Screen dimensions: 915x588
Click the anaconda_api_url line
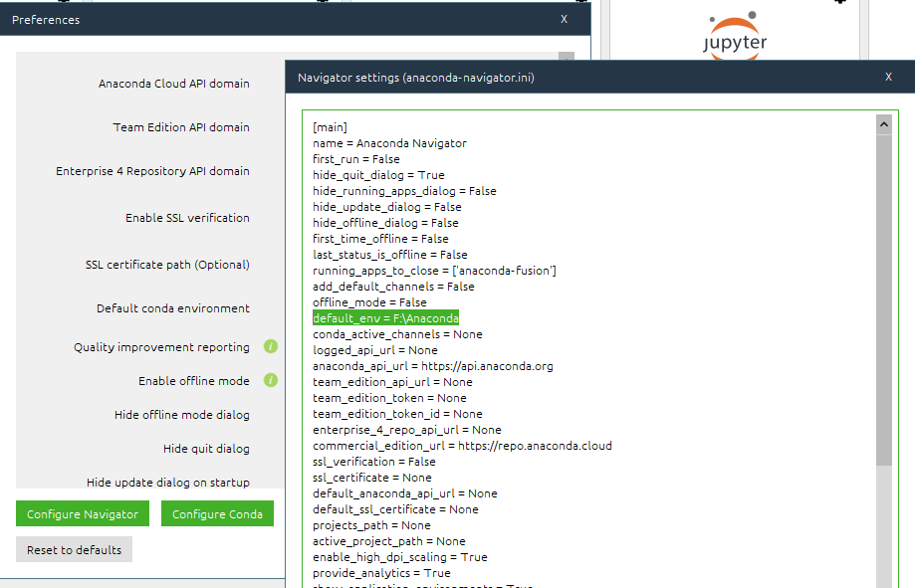click(x=433, y=366)
